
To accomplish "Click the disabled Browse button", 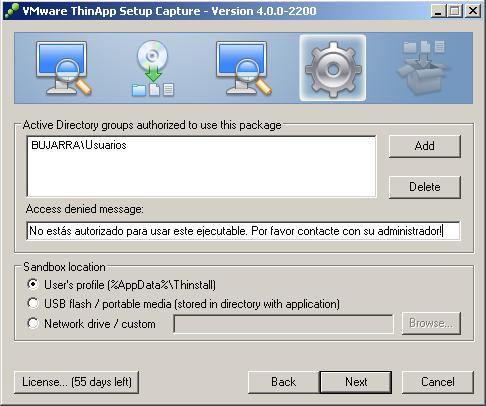I will click(x=431, y=323).
